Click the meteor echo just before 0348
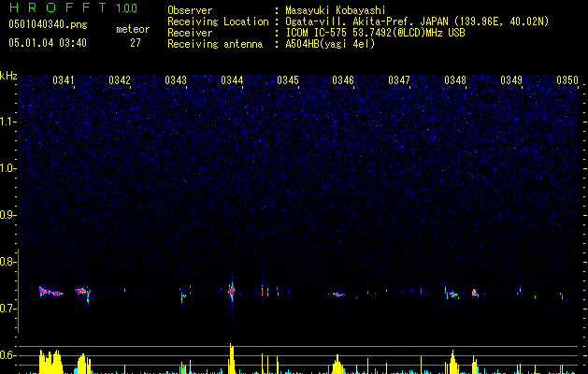 tap(452, 295)
